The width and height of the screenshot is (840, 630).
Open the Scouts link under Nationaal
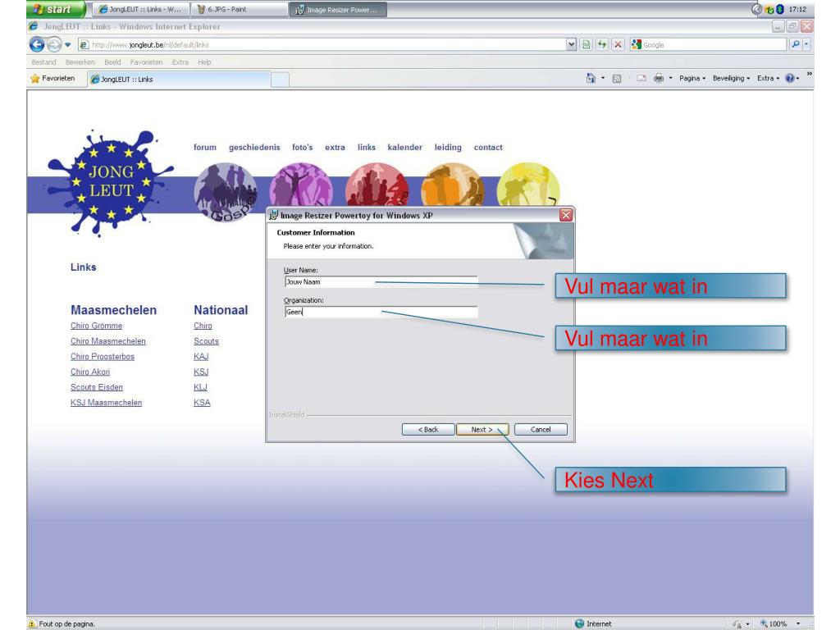pyautogui.click(x=206, y=341)
